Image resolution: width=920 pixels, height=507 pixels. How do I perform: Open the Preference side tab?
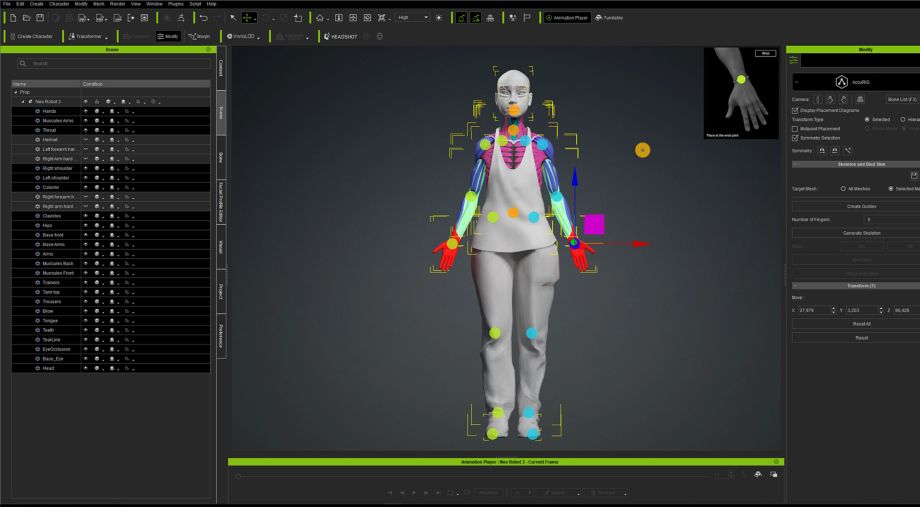point(221,336)
